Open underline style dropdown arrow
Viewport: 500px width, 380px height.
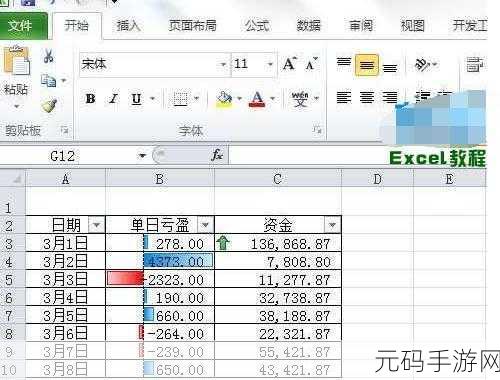(152, 99)
